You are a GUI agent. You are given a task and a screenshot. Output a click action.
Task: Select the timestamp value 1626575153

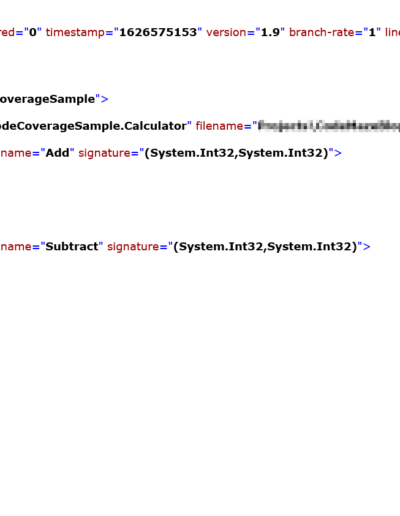tap(158, 32)
